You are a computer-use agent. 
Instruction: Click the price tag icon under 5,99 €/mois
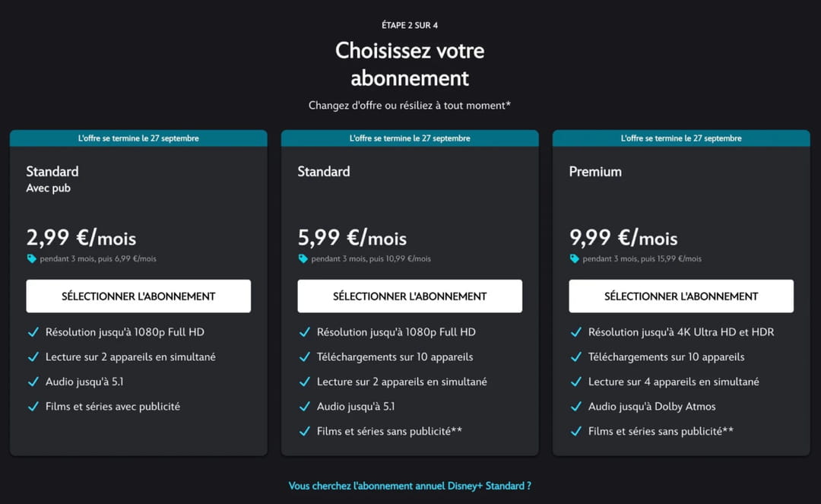tap(303, 258)
